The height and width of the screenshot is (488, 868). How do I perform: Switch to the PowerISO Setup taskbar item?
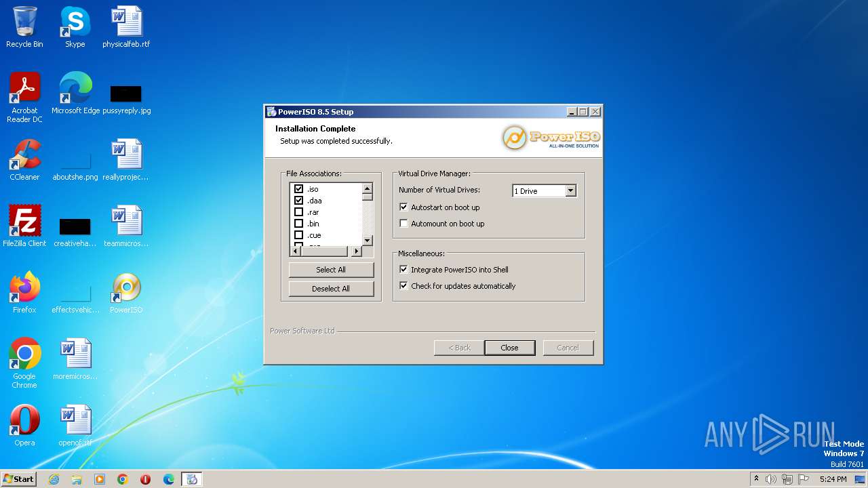click(x=192, y=479)
